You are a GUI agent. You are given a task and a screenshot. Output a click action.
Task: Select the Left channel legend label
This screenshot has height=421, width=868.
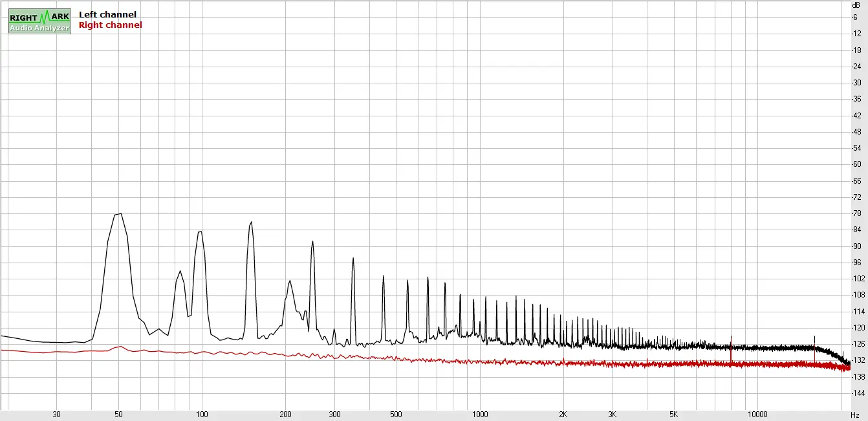point(107,14)
